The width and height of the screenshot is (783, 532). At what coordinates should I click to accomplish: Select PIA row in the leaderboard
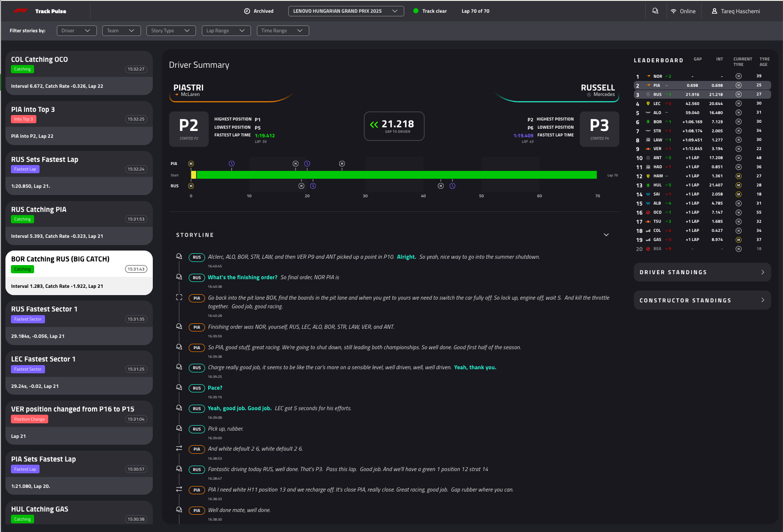pos(702,85)
